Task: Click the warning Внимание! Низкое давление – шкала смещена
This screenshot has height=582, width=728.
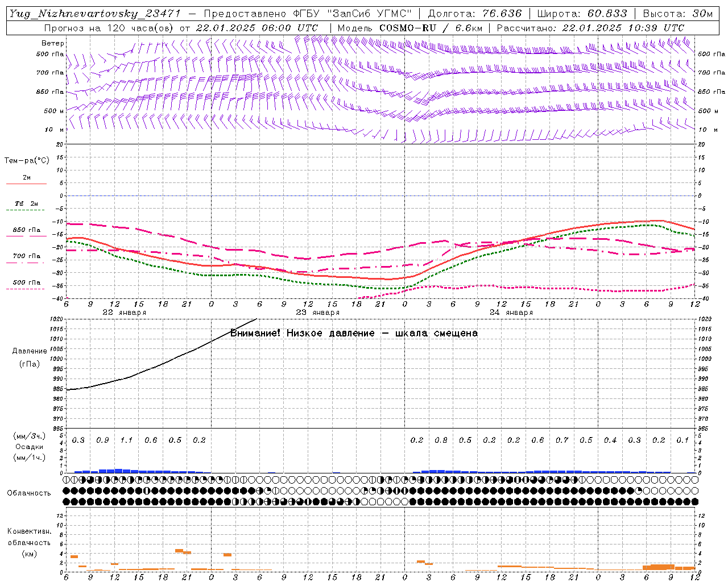Action: pos(354,333)
